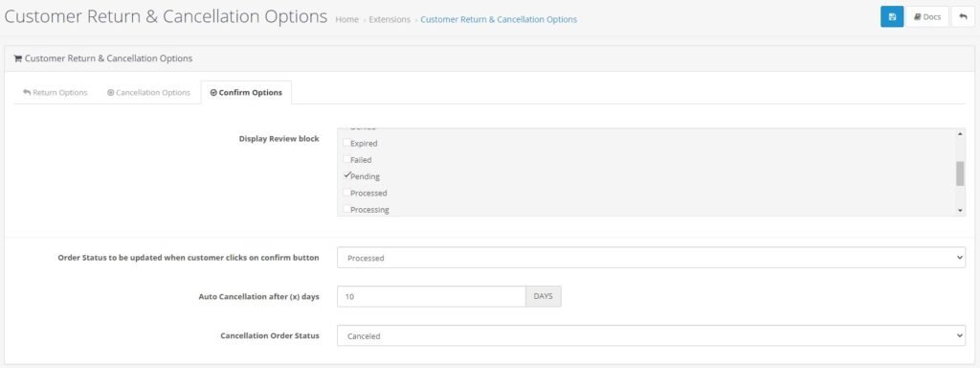Open the Docs button
The width and height of the screenshot is (980, 368).
(927, 17)
